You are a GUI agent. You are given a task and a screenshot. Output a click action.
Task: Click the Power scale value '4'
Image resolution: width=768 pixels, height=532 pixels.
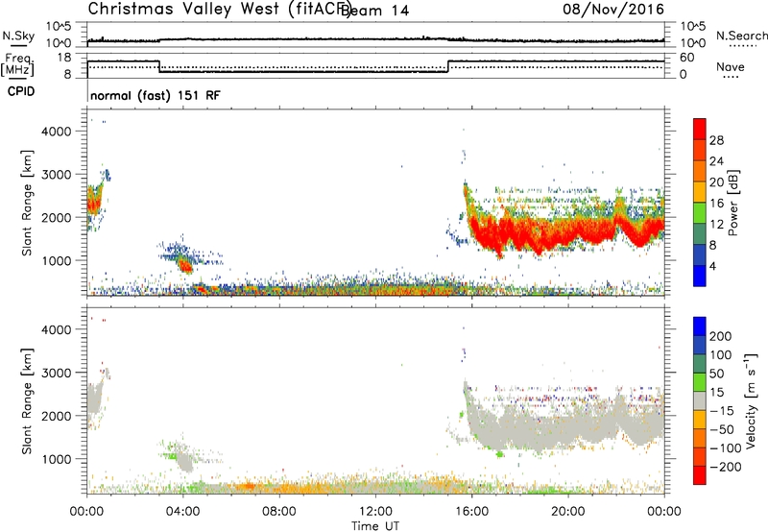[712, 266]
